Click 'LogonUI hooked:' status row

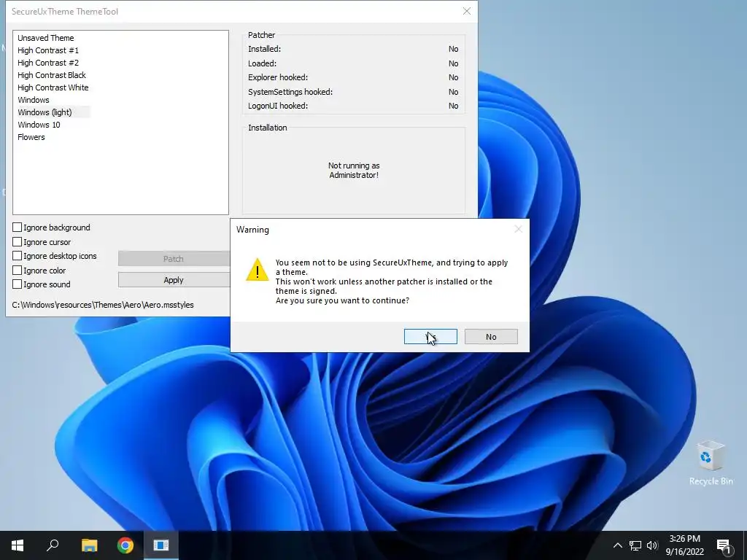[353, 106]
